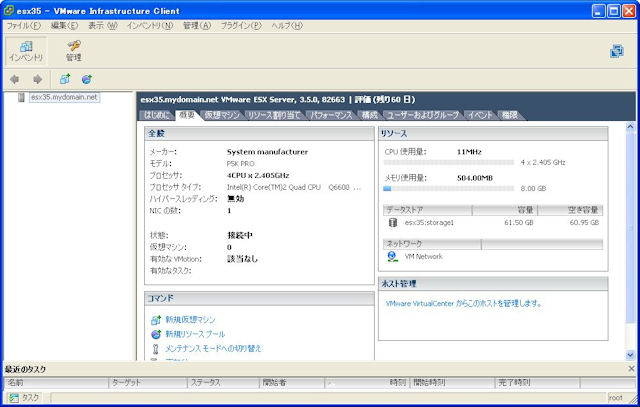Image resolution: width=640 pixels, height=407 pixels.
Task: Select the host server icon in the tree
Action: click(21, 97)
